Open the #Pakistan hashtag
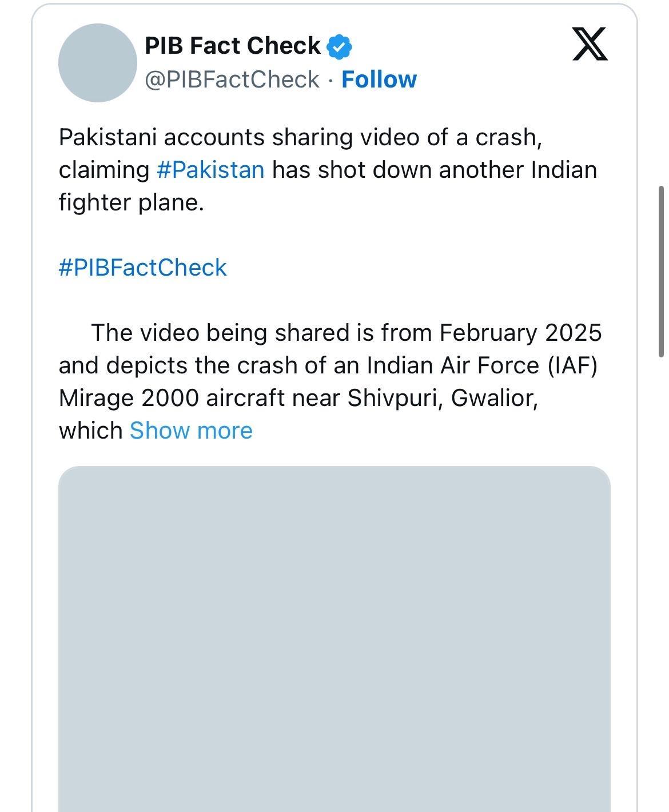This screenshot has width=669, height=812. [210, 170]
